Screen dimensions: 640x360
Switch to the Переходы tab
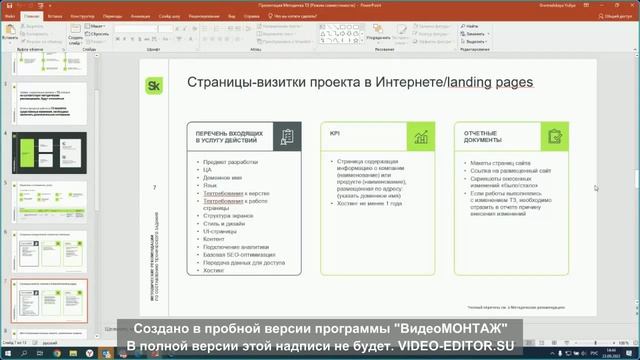(x=112, y=16)
